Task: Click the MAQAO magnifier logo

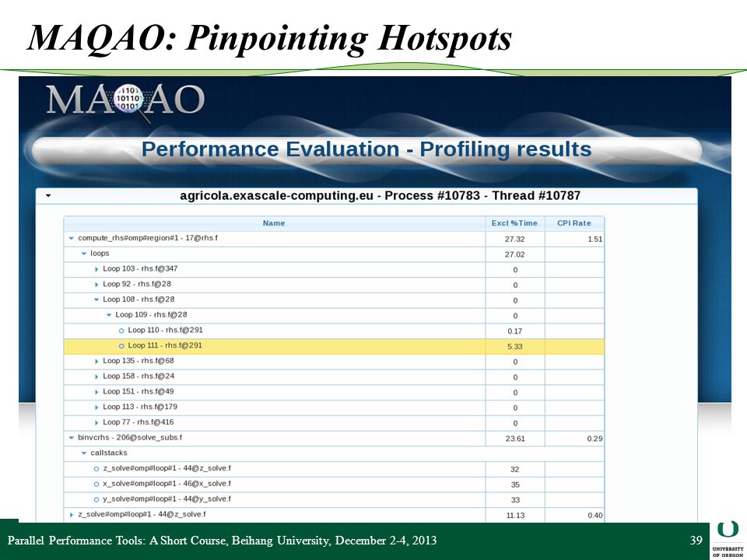Action: (x=125, y=101)
